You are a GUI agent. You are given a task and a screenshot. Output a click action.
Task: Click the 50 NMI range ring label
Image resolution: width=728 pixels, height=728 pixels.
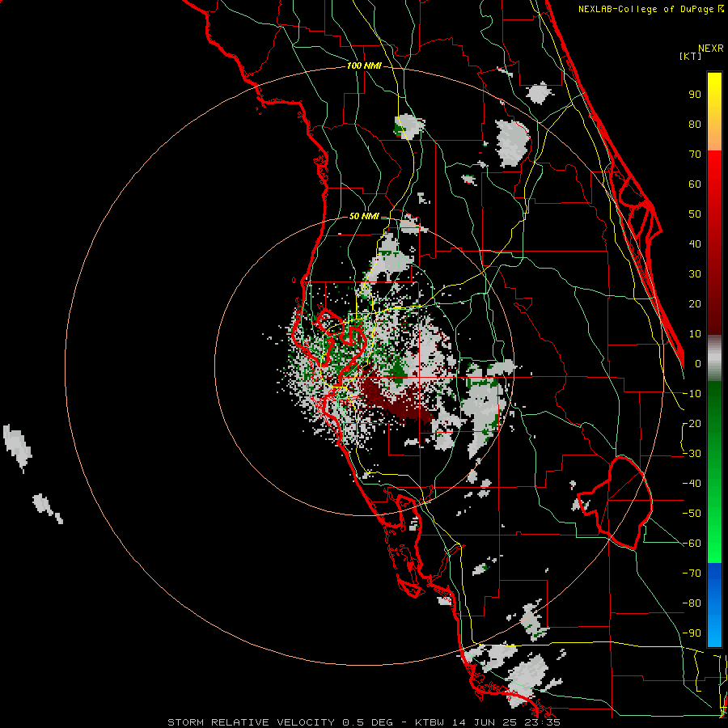click(x=364, y=216)
